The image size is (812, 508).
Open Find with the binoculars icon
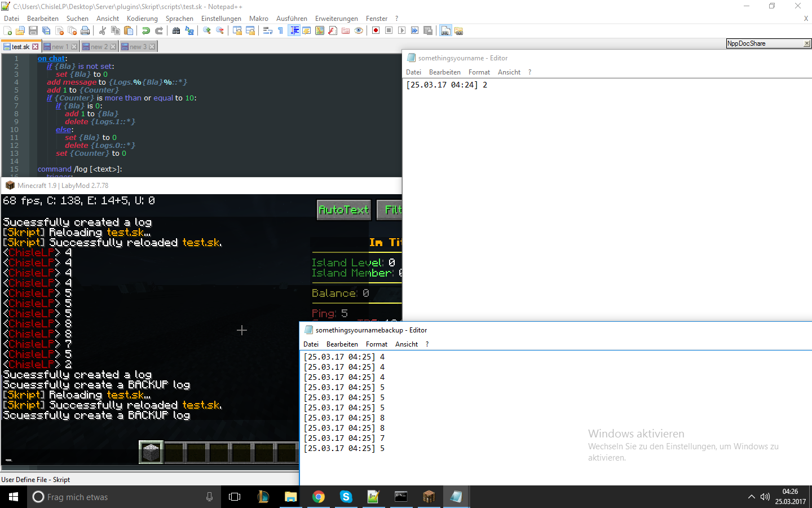pos(176,30)
